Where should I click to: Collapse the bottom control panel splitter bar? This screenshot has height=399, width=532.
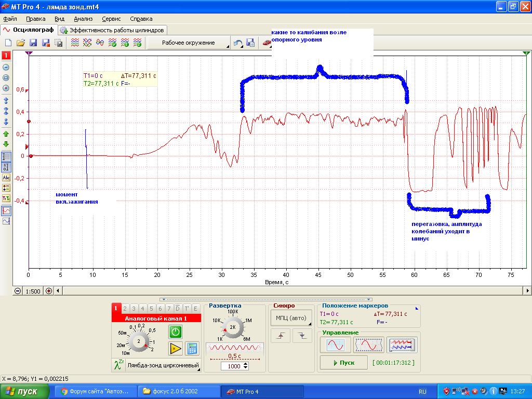(265, 300)
